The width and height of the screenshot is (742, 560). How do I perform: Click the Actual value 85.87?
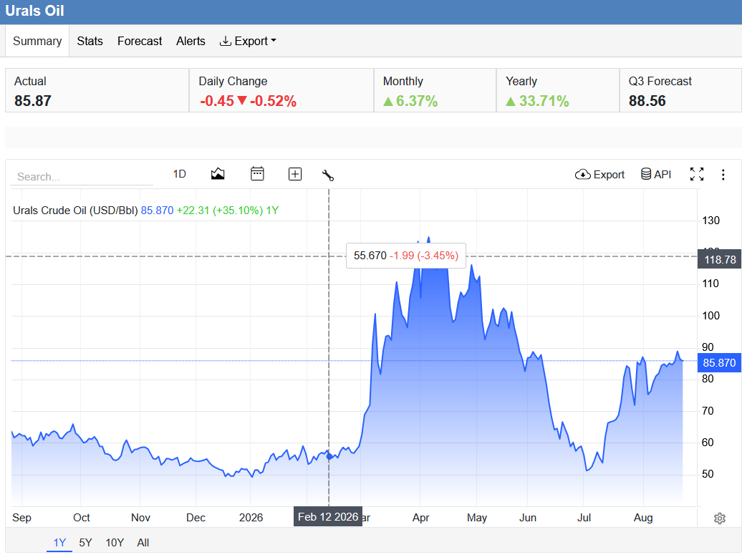[33, 101]
